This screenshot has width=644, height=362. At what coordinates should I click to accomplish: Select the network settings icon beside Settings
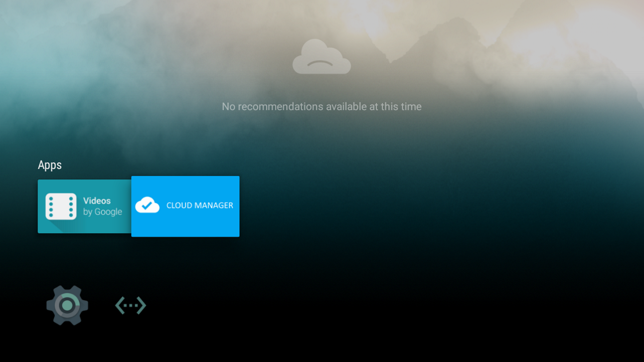130,305
